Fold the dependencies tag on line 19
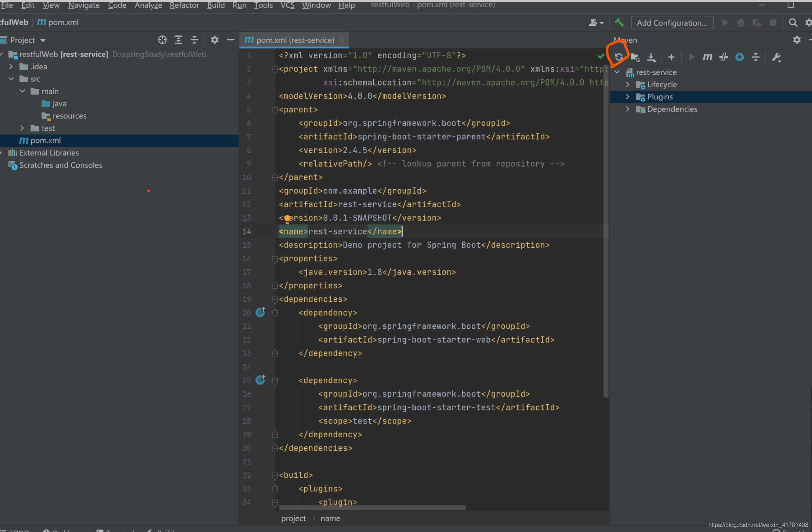812x532 pixels. point(275,299)
